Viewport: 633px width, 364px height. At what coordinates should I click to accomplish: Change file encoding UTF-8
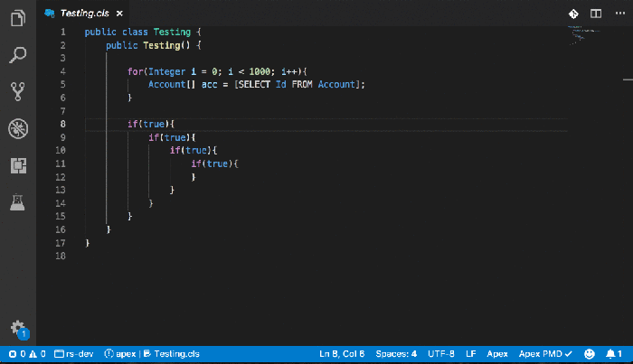pyautogui.click(x=441, y=354)
